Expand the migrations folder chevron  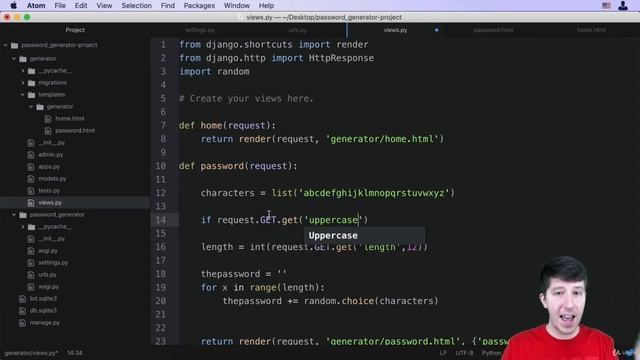[x=23, y=83]
